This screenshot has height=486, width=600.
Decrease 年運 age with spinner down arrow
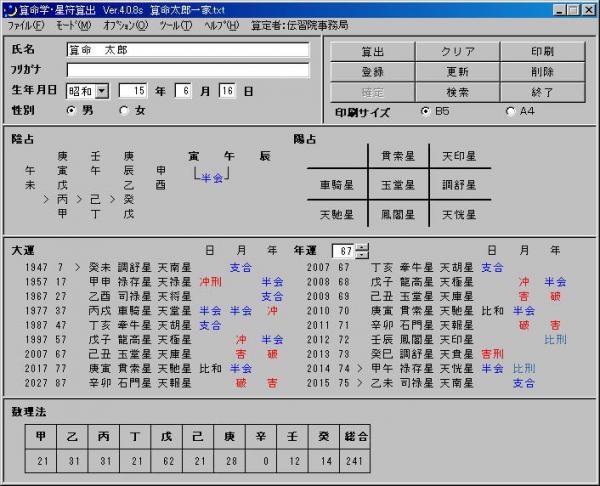(x=362, y=255)
